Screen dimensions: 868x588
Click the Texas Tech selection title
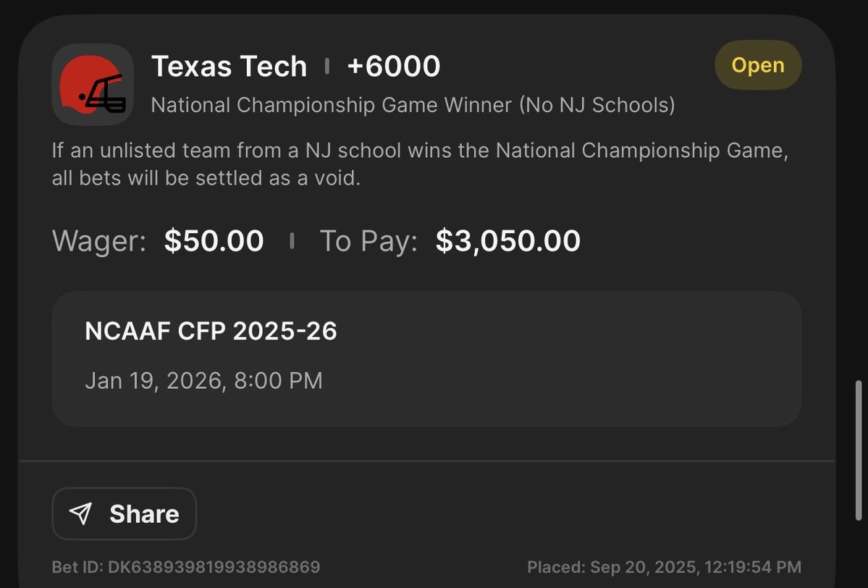(229, 67)
